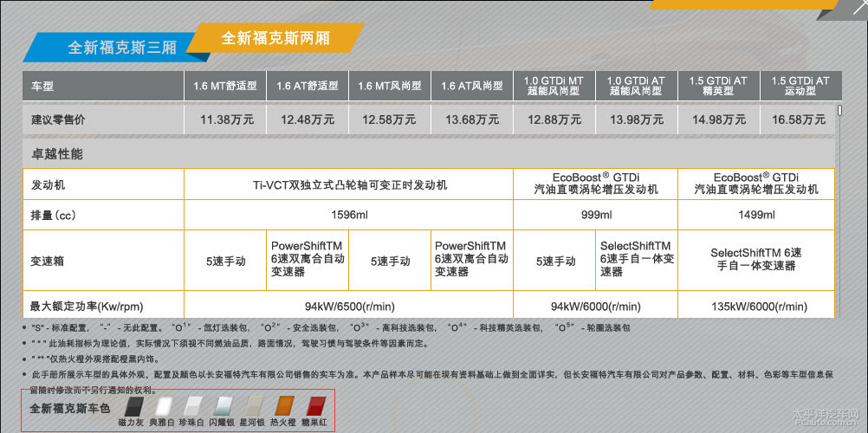The width and height of the screenshot is (868, 433).
Task: Click the 94kW/6000(r/min) power value
Action: click(x=595, y=306)
